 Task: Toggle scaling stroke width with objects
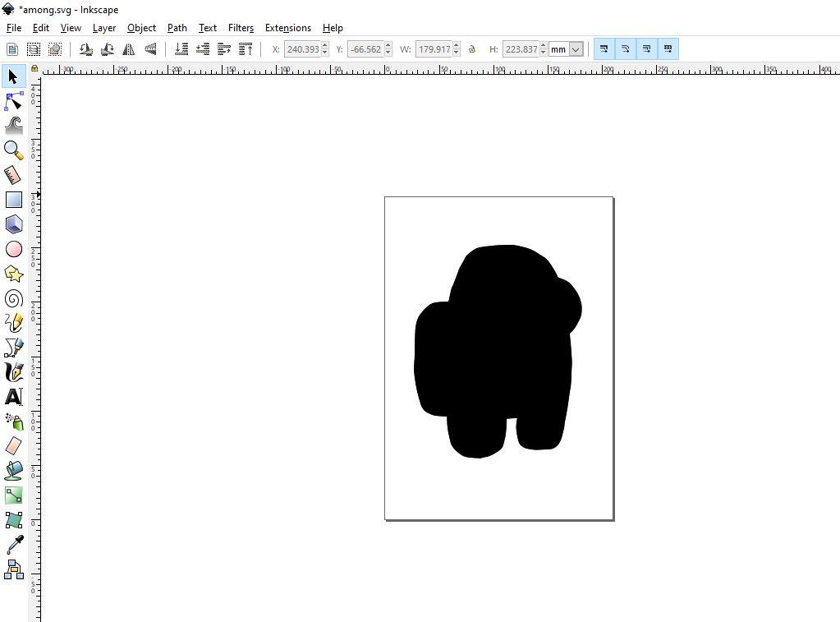(604, 48)
